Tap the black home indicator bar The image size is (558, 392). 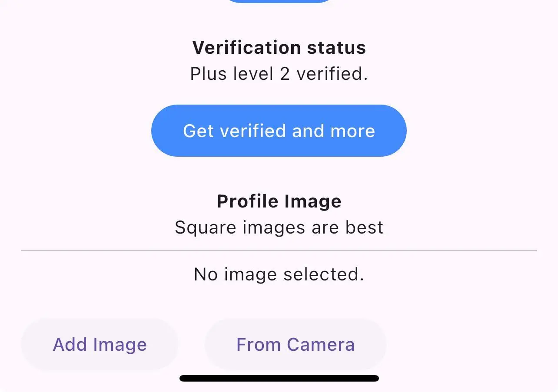pyautogui.click(x=279, y=379)
